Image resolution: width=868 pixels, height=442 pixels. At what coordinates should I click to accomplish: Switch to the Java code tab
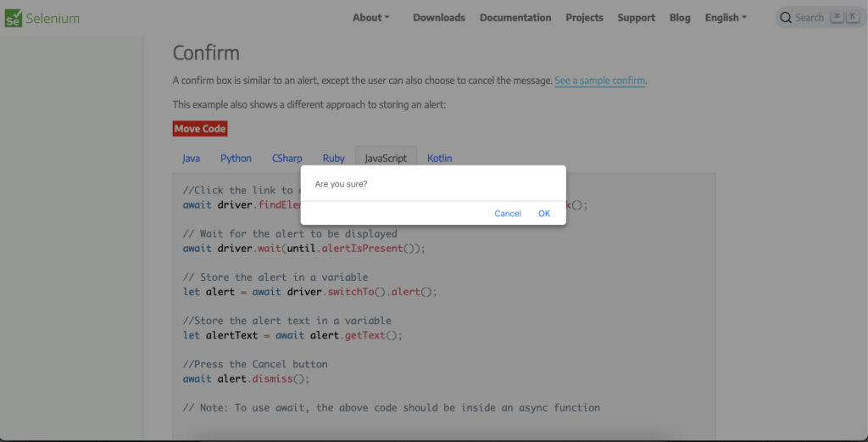(191, 159)
